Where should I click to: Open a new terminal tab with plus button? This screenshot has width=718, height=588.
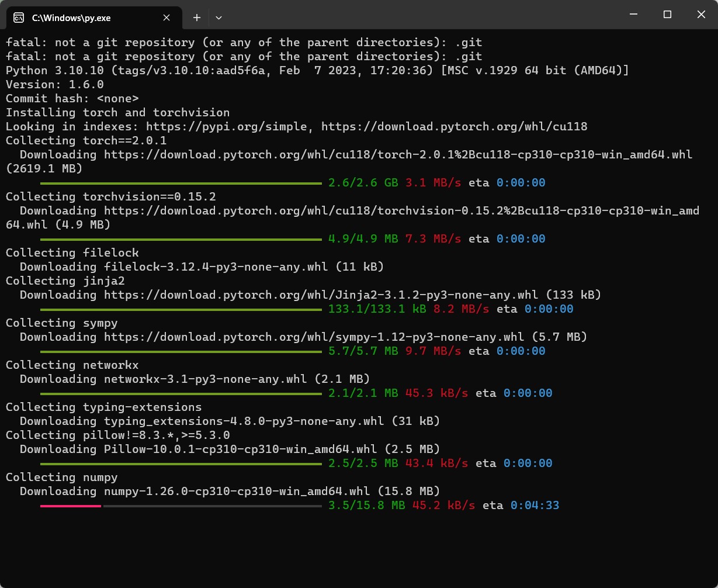point(197,18)
